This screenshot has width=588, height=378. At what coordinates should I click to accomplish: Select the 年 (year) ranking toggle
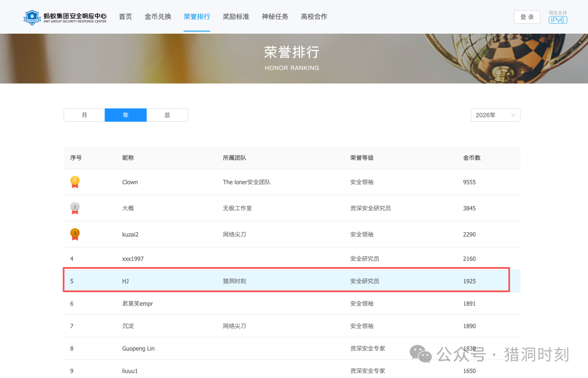tap(126, 115)
